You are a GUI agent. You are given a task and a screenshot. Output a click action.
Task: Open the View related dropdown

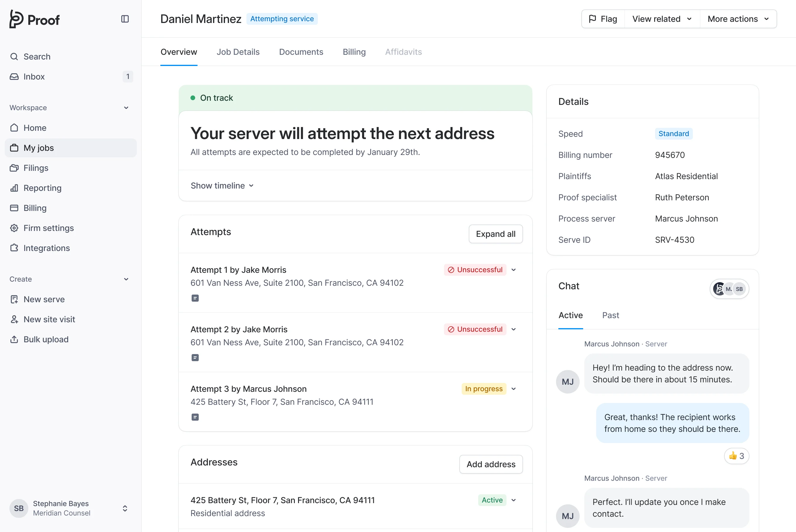pyautogui.click(x=662, y=19)
